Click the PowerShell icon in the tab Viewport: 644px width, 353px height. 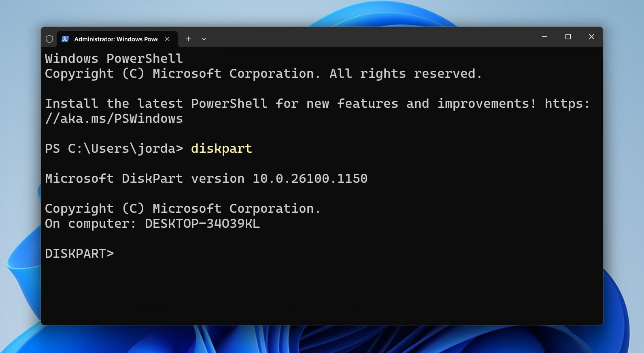click(65, 39)
